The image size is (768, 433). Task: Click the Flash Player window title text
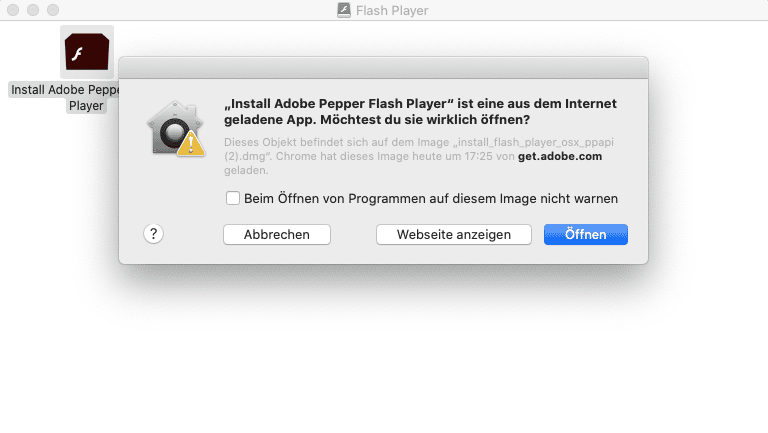pyautogui.click(x=392, y=10)
